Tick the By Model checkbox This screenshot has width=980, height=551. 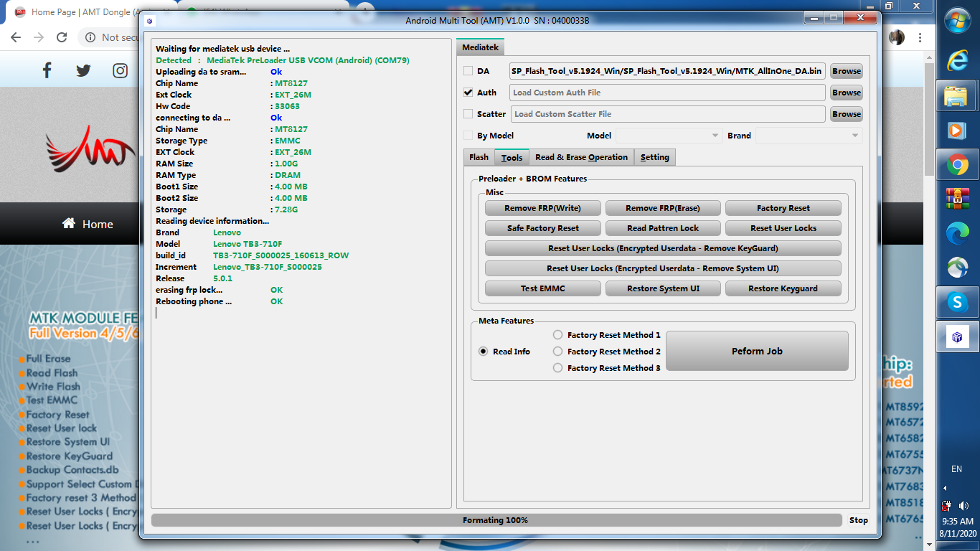[x=468, y=136]
